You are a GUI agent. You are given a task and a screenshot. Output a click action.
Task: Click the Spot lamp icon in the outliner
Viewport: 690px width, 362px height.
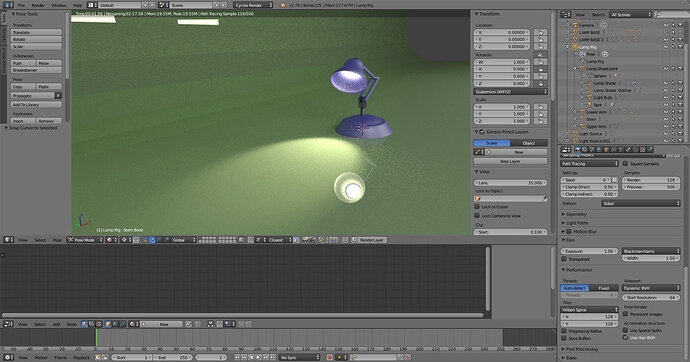(x=590, y=105)
